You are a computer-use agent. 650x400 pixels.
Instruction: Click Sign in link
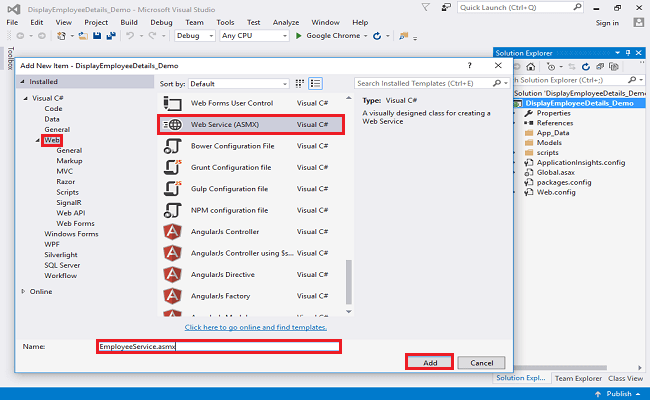tap(607, 23)
